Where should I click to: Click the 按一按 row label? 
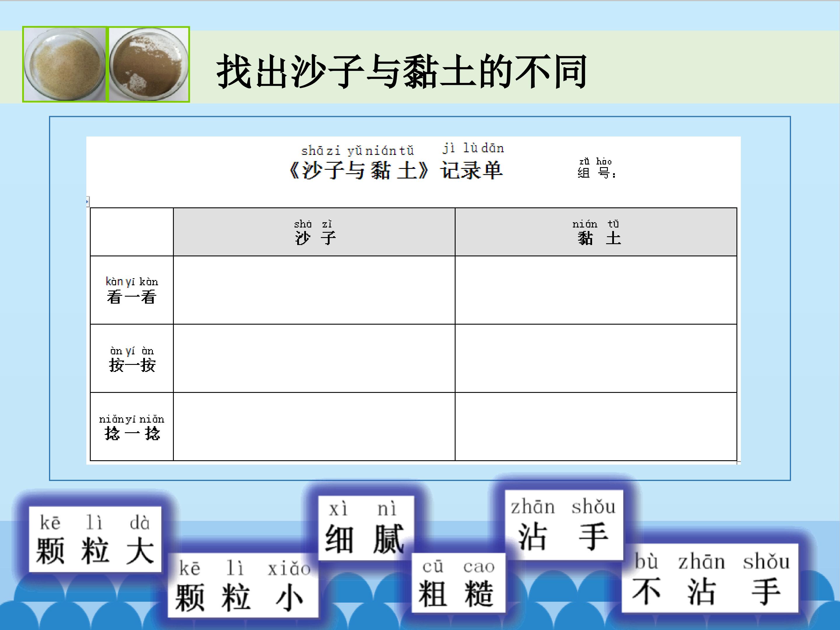tap(131, 358)
